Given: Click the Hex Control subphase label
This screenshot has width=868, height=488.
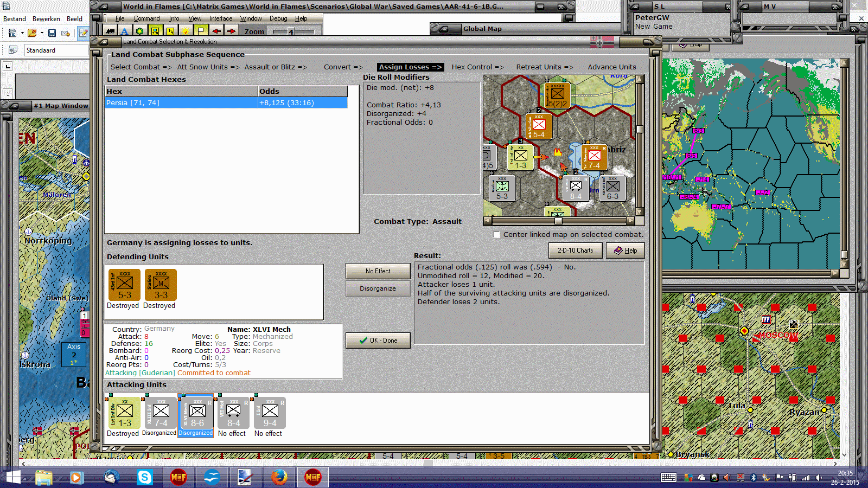Looking at the screenshot, I should coord(478,67).
